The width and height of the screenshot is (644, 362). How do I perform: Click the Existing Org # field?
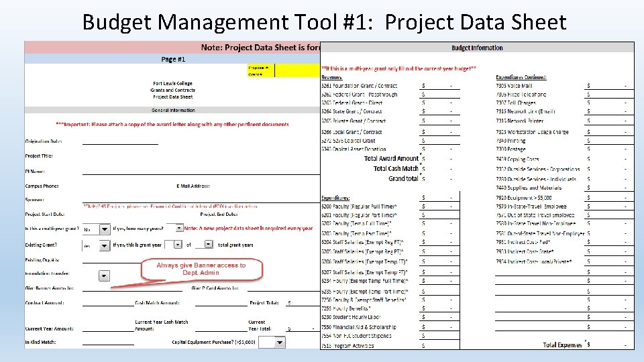click(112, 259)
